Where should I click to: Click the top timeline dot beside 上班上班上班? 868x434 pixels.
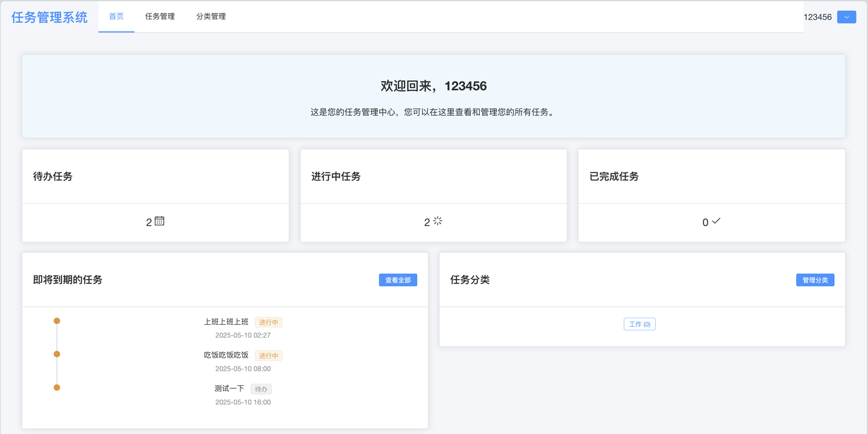coord(57,321)
